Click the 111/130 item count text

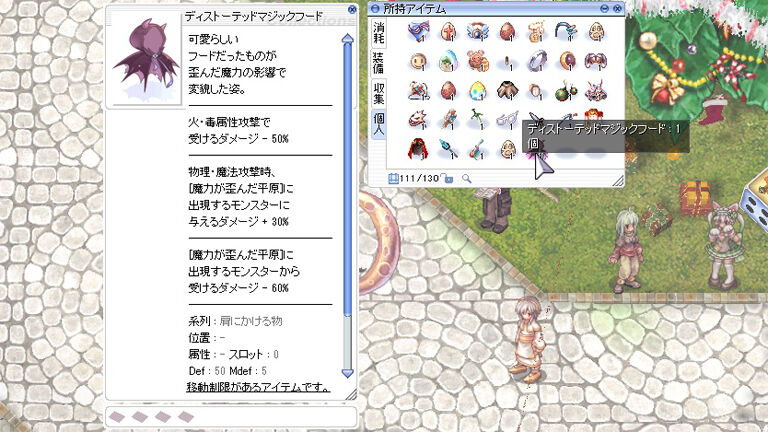coord(419,178)
